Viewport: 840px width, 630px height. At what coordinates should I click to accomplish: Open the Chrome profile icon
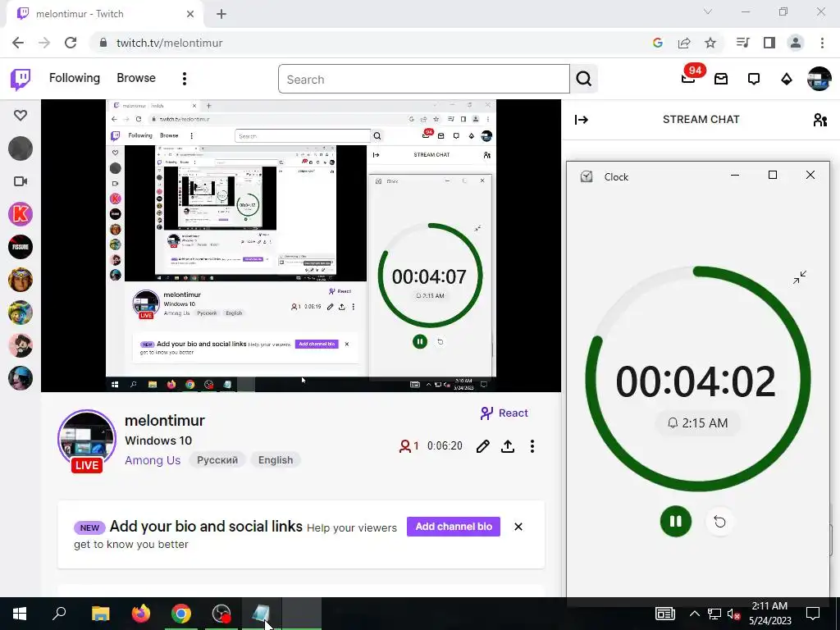click(x=796, y=43)
